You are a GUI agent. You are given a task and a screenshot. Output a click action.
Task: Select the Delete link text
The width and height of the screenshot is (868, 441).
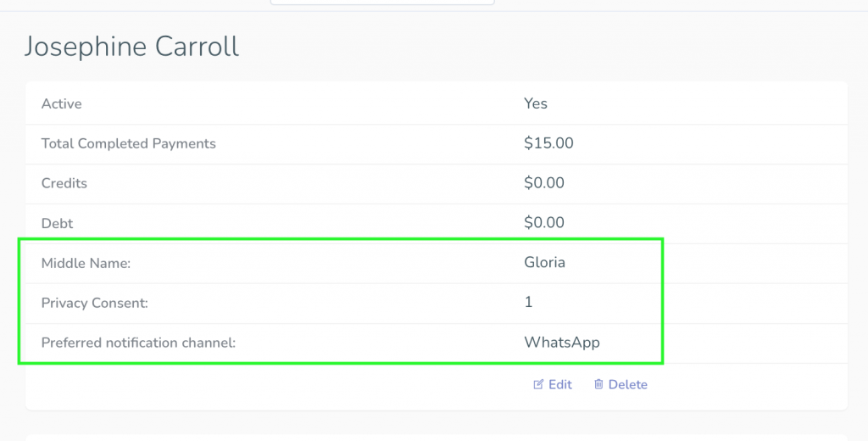click(628, 384)
